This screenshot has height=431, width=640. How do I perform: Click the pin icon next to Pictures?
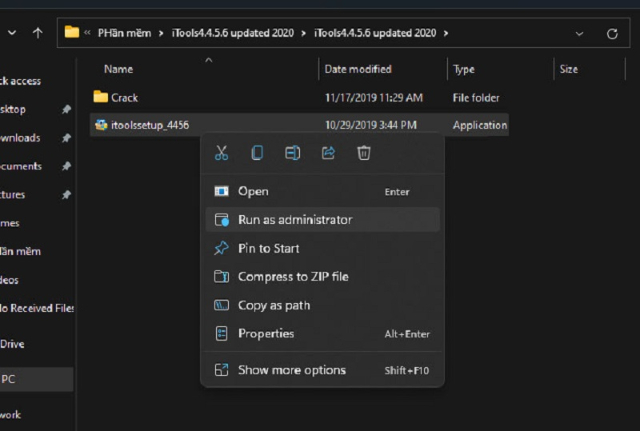pyautogui.click(x=66, y=195)
